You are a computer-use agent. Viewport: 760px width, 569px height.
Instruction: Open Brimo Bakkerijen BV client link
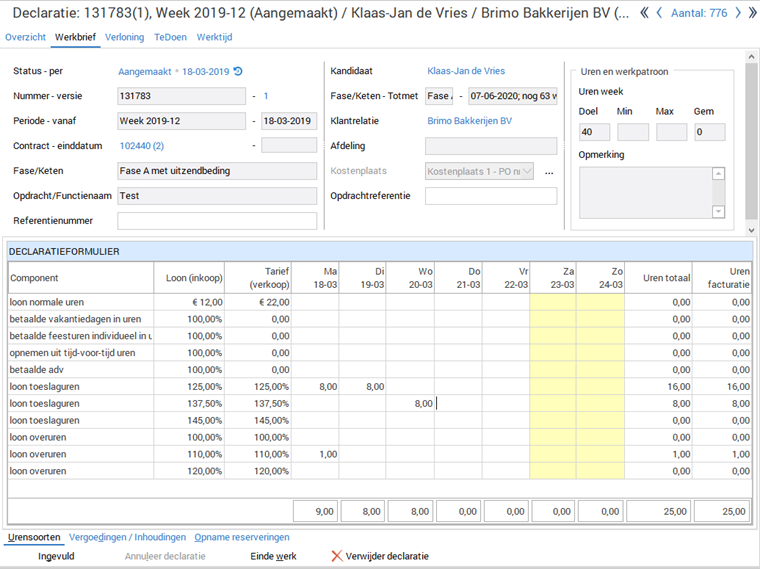pyautogui.click(x=469, y=121)
